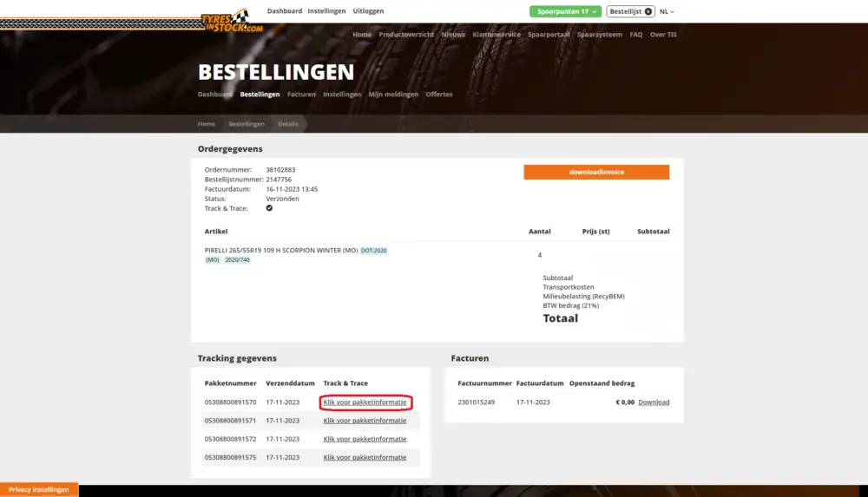Download invoice 2301015249
This screenshot has width=868, height=497.
point(654,402)
